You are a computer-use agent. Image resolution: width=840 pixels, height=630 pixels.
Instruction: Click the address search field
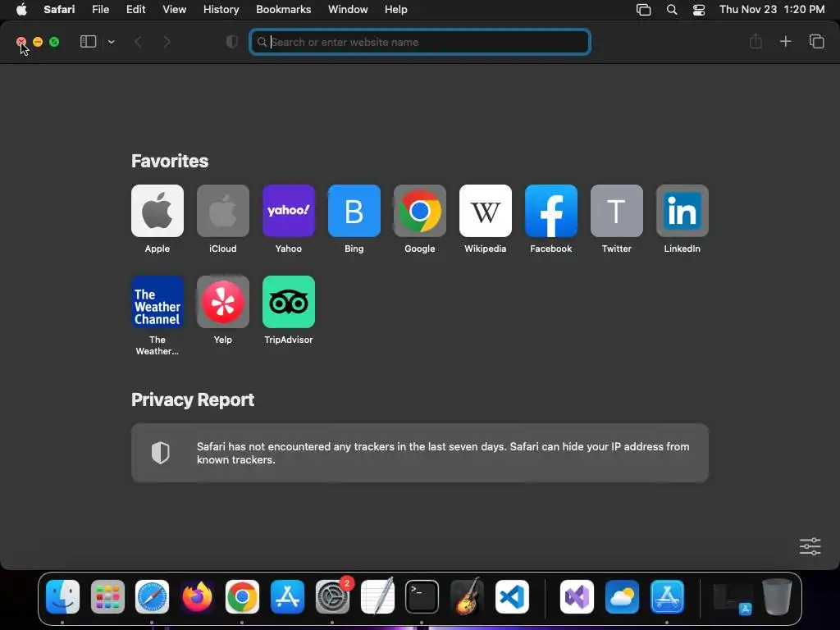point(420,42)
